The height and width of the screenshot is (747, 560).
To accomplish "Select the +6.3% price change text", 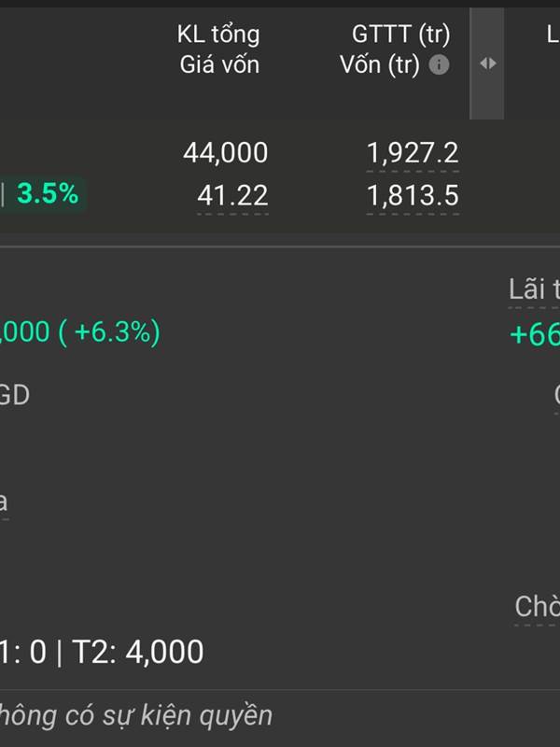I will pos(109,332).
